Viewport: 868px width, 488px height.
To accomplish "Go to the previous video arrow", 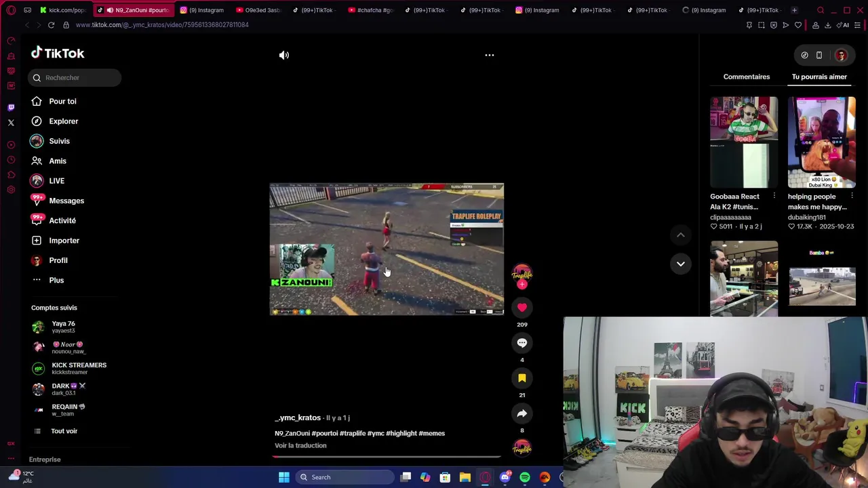I will (x=680, y=235).
